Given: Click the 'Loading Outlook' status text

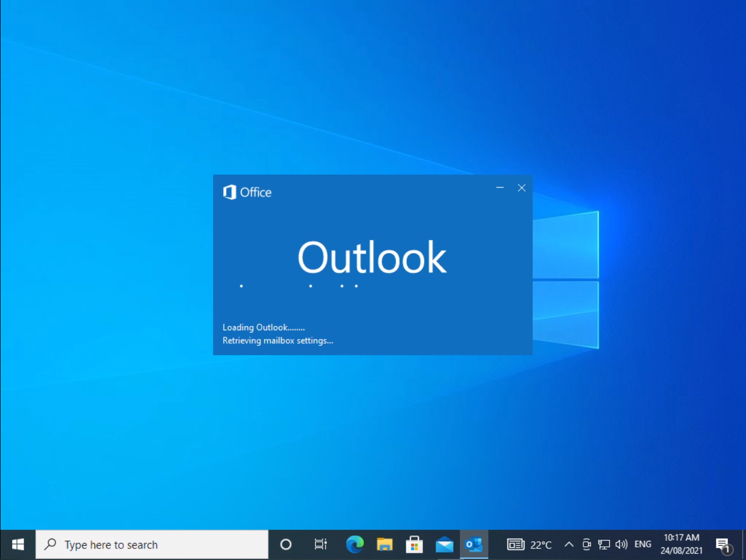Looking at the screenshot, I should click(x=263, y=328).
